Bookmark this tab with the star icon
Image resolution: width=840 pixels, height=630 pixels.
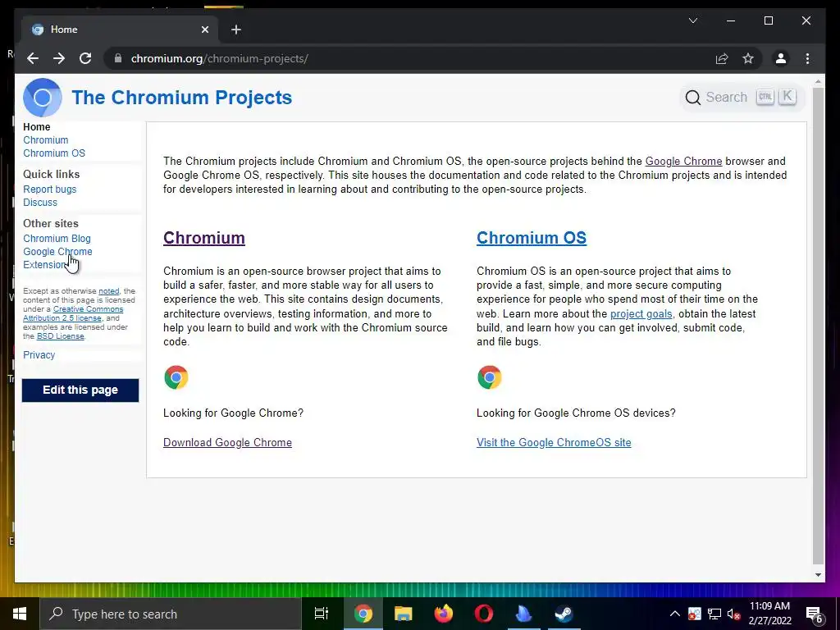(x=748, y=58)
